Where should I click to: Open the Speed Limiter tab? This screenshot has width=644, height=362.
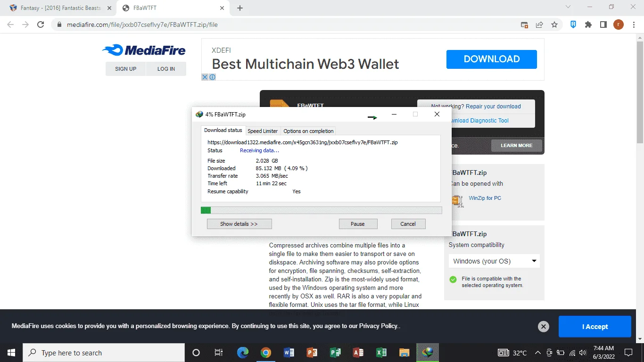click(x=263, y=131)
